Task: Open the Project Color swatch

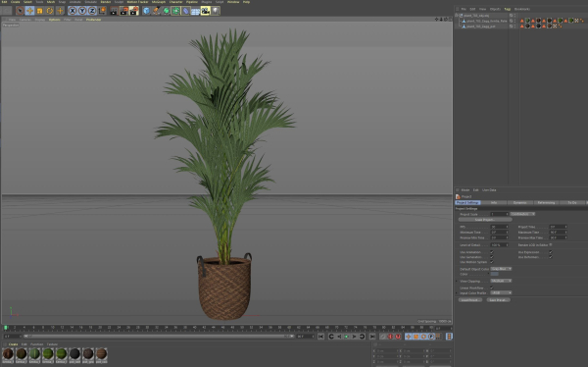Action: pos(495,274)
